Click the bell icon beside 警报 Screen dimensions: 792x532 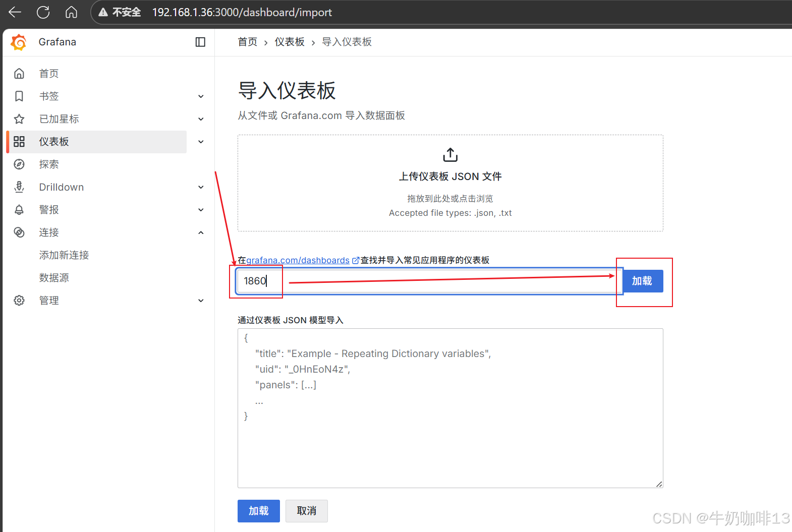[19, 210]
